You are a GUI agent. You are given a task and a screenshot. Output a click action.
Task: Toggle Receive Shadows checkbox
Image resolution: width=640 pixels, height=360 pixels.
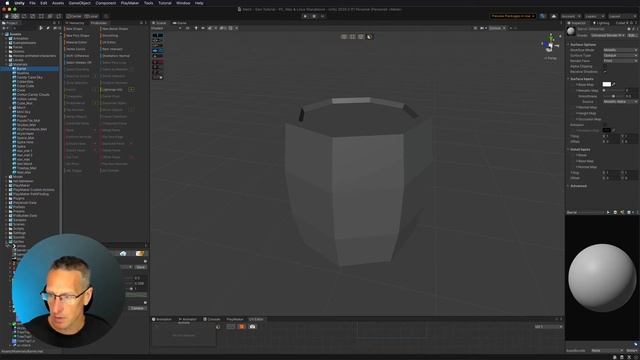coord(605,71)
